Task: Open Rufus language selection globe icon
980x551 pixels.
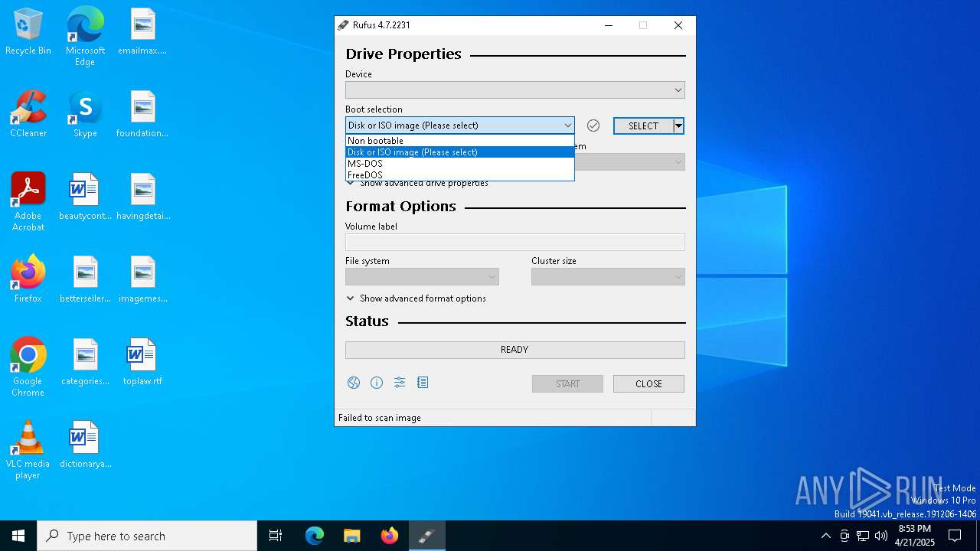Action: (354, 383)
